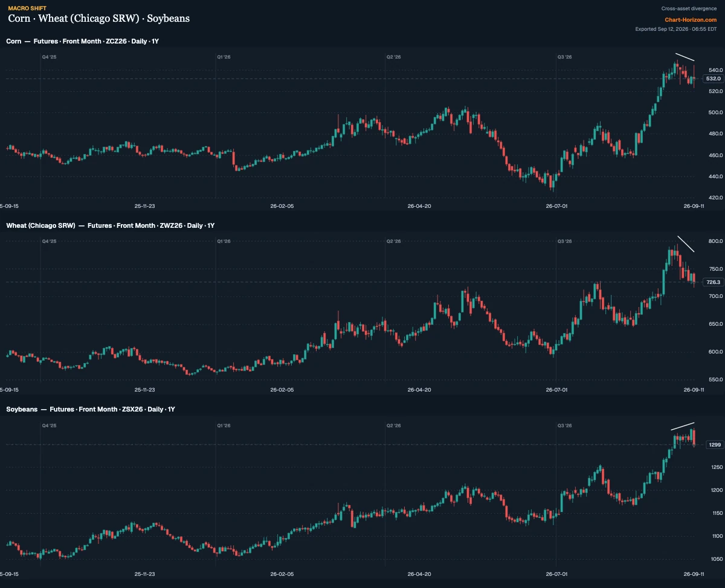Click the Wheat last-price tag 726.3
Screen dimensions: 725x588
[x=713, y=282]
